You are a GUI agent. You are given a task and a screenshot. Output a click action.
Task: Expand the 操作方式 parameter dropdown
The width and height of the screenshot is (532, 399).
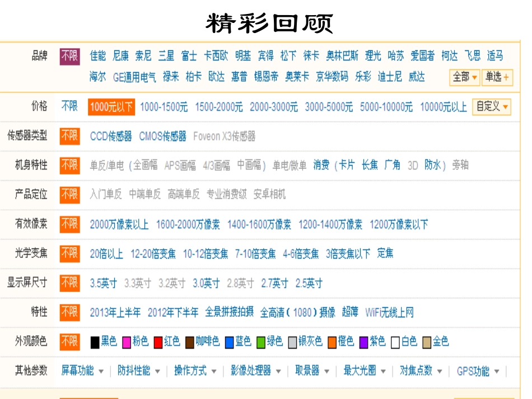point(195,371)
